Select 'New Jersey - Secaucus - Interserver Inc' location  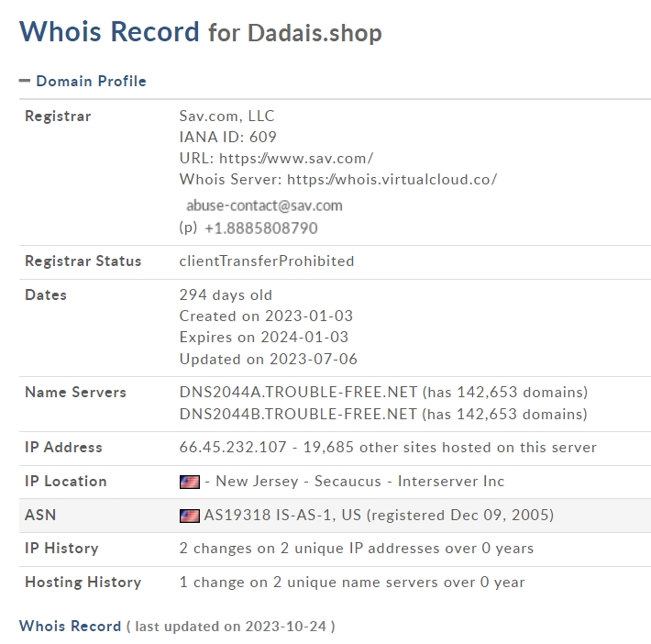pos(360,482)
